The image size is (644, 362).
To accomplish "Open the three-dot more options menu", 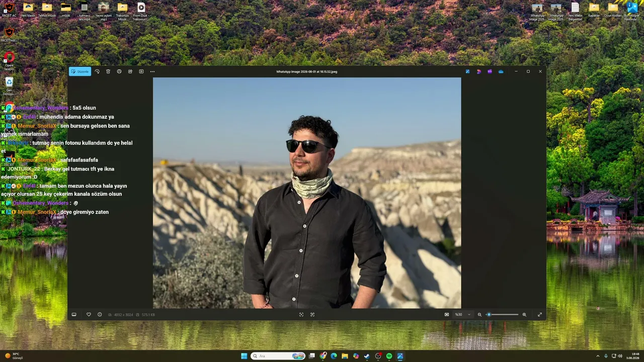I will pos(152,71).
